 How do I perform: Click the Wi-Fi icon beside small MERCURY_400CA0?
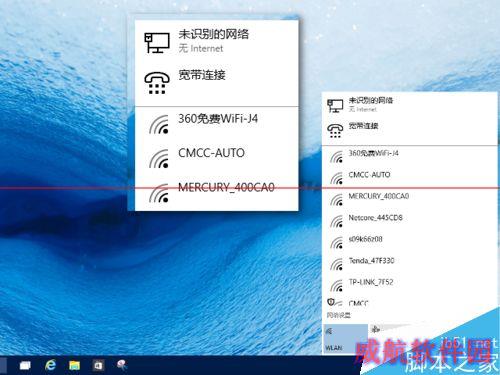coord(337,200)
